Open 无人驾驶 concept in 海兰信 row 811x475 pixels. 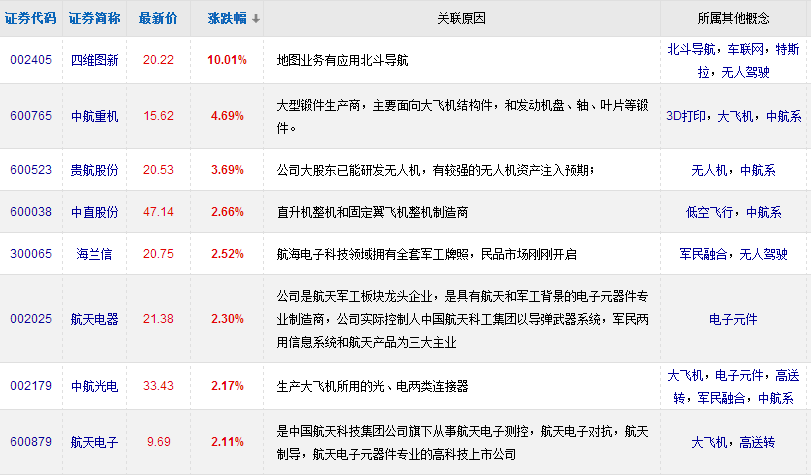tap(763, 254)
